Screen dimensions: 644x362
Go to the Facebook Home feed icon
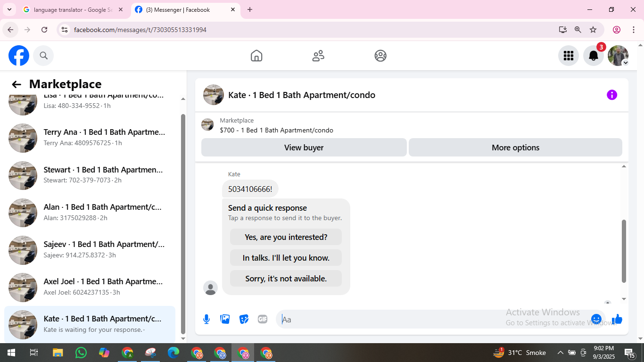coord(256,56)
